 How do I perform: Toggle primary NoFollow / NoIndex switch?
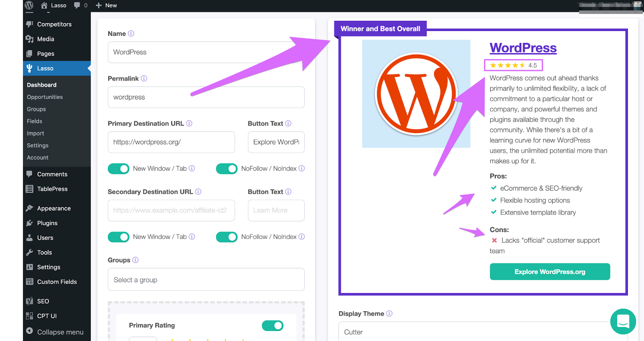click(227, 169)
